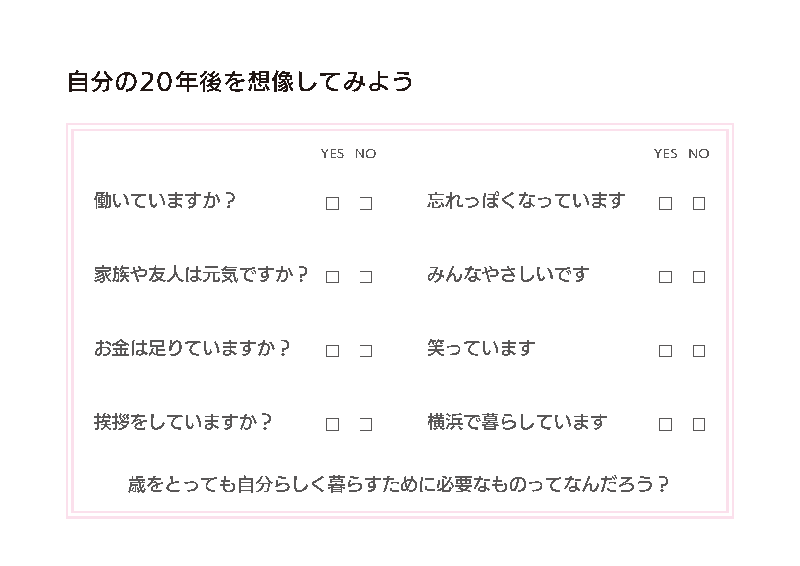Tick YES for 家族や友人は元気ですか？
This screenshot has width=800, height=566.
[x=332, y=277]
